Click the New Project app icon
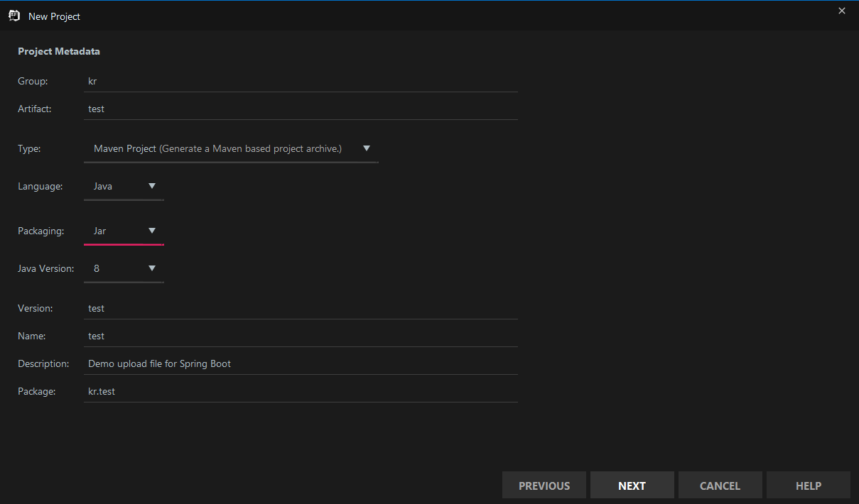Image resolution: width=859 pixels, height=504 pixels. pos(13,16)
